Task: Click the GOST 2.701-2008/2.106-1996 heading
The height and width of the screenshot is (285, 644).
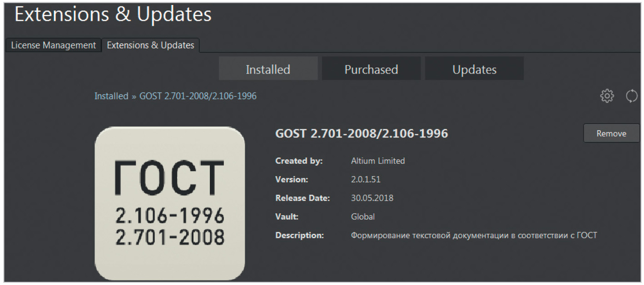Action: coord(362,133)
